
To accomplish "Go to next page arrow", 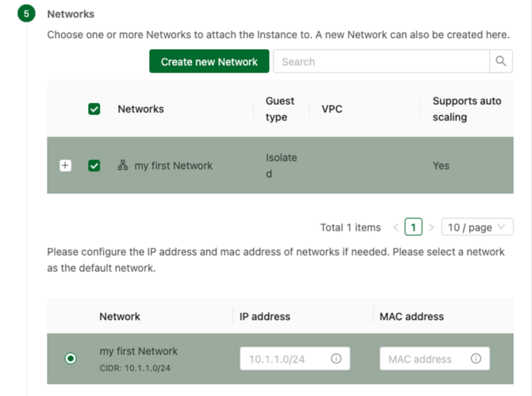I will tap(431, 227).
